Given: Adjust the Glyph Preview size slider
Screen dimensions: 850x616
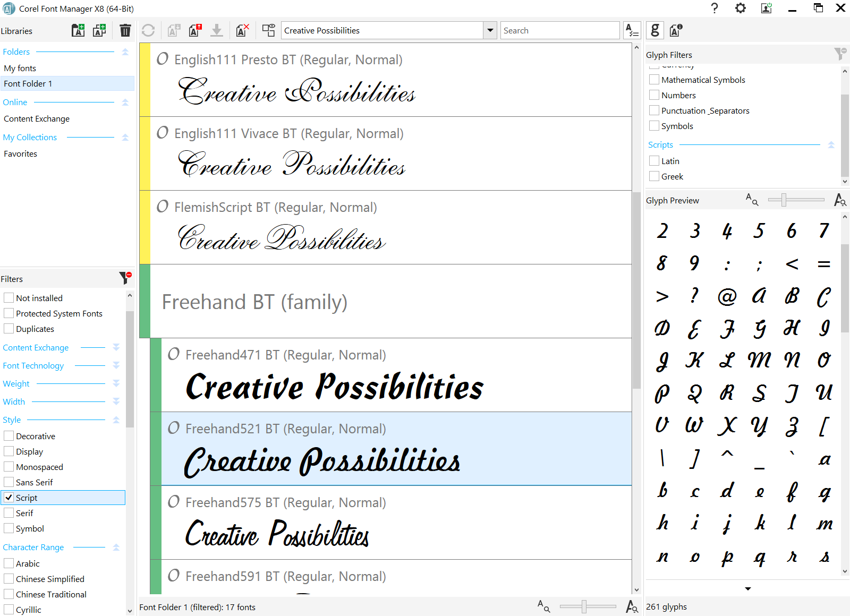Looking at the screenshot, I should click(x=784, y=200).
